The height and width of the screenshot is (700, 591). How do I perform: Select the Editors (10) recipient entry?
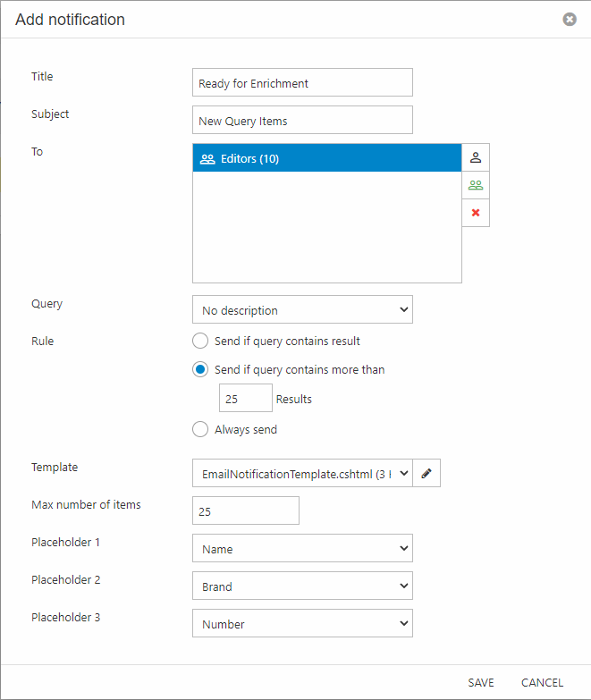click(x=326, y=158)
